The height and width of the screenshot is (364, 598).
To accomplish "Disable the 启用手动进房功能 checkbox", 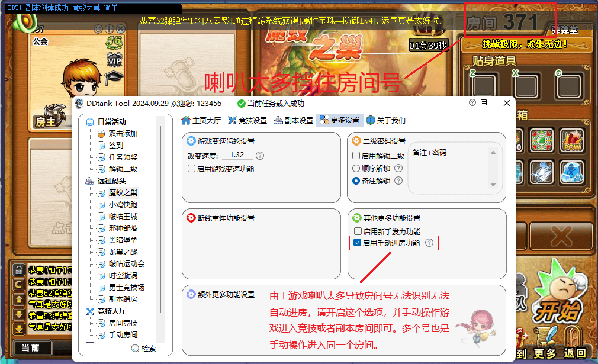I will (x=357, y=241).
